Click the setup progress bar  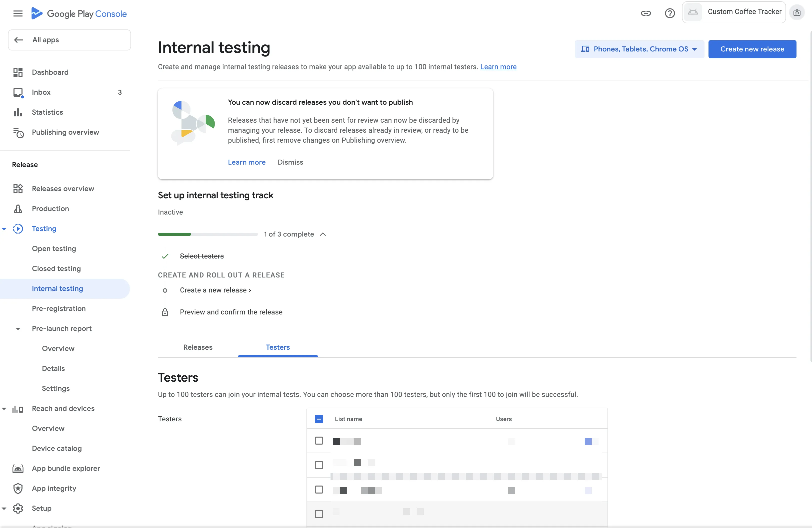tap(208, 234)
